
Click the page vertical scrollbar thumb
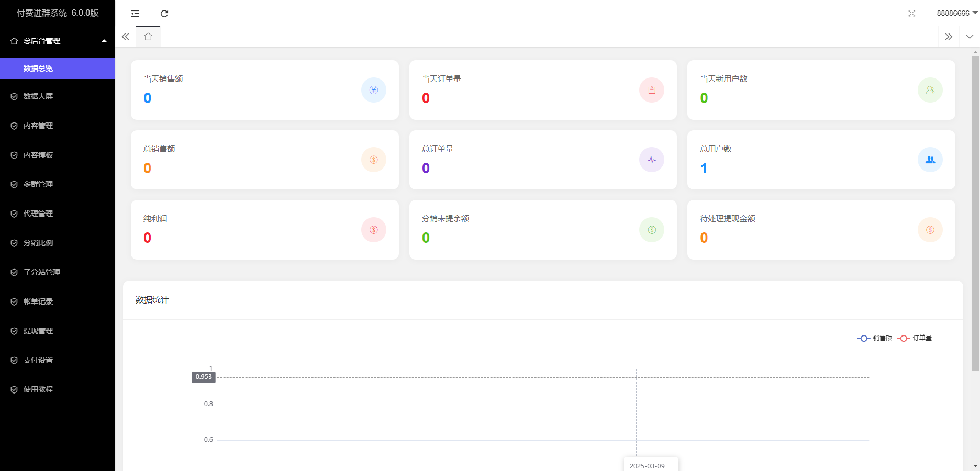(975, 214)
